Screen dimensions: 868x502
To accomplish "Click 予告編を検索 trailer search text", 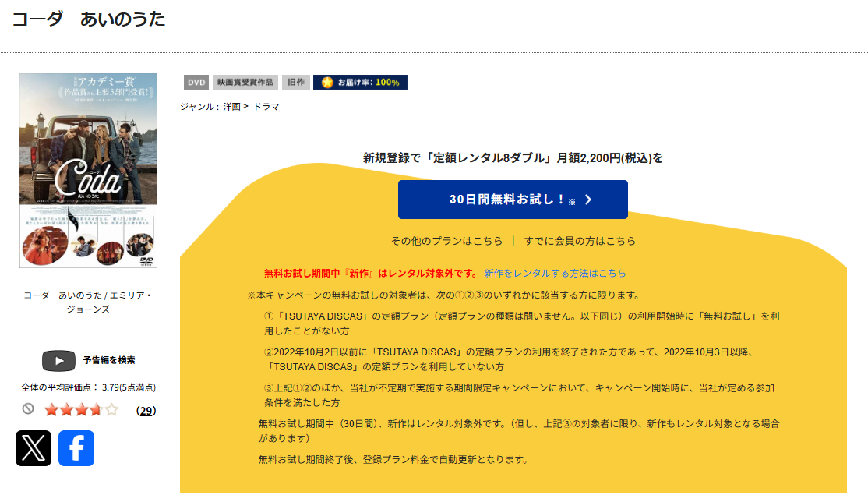I will click(109, 360).
